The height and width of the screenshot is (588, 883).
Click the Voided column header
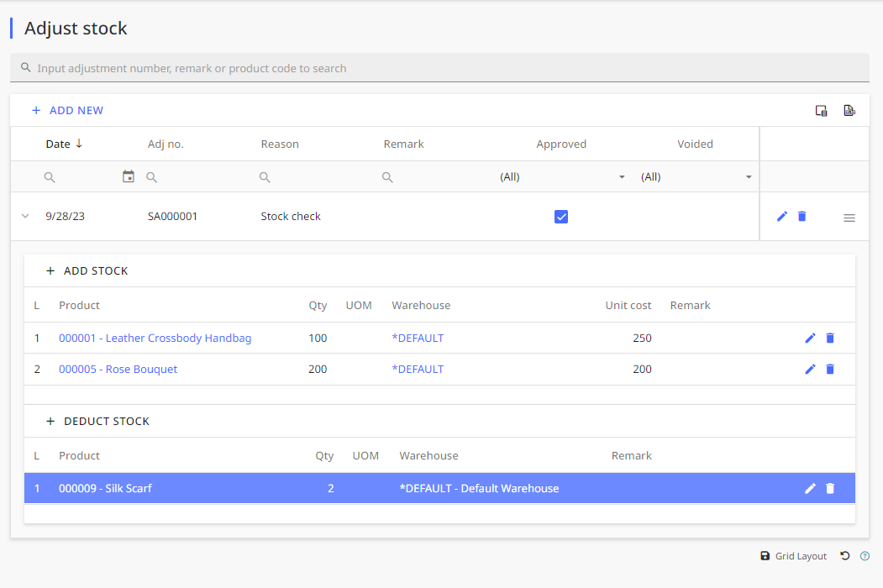click(x=695, y=144)
